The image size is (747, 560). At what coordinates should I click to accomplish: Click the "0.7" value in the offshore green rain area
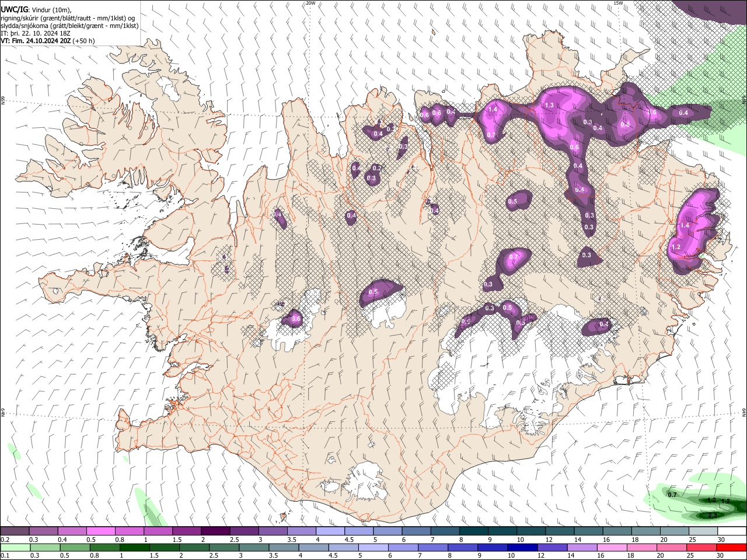672,495
